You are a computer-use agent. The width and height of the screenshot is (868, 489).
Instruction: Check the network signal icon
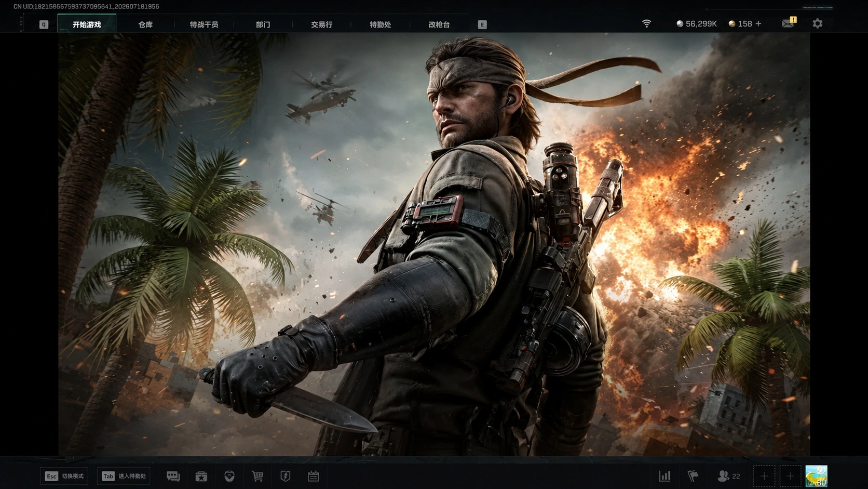[646, 23]
